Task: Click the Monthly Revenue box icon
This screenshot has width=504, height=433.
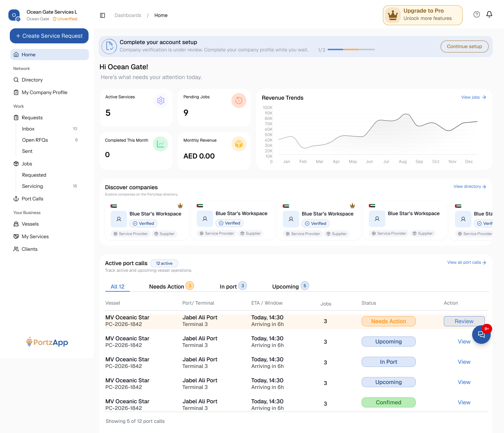Action: pos(239,144)
